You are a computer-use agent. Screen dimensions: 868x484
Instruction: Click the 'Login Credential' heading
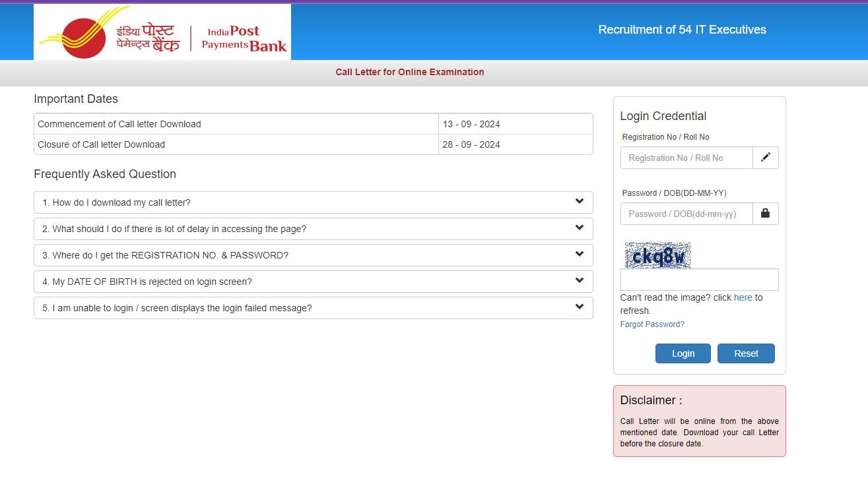point(663,116)
